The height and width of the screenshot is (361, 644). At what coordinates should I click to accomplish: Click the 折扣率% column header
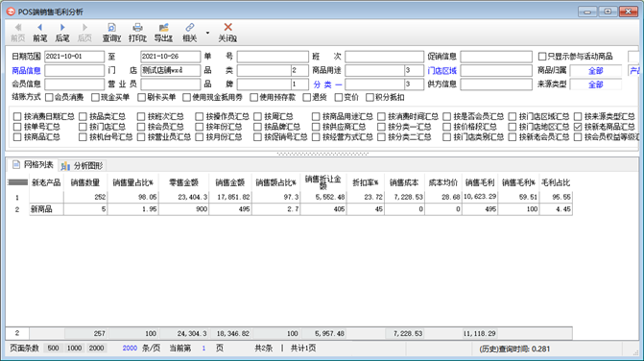click(365, 182)
